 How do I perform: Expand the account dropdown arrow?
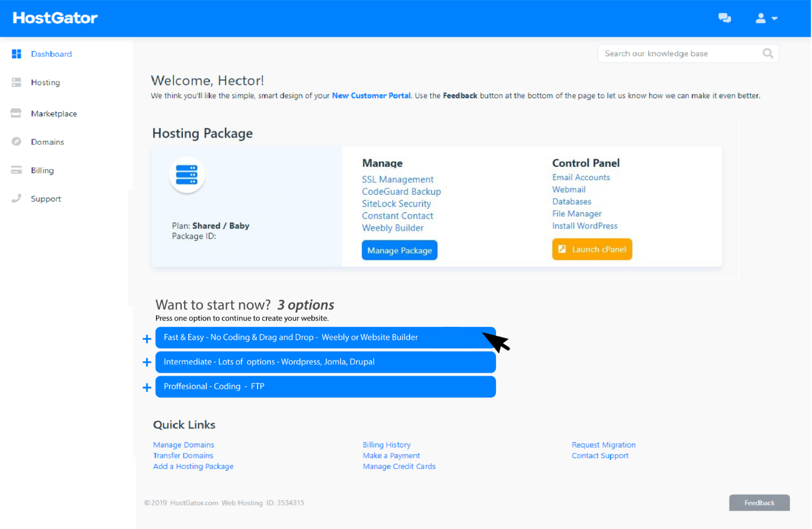click(x=774, y=19)
